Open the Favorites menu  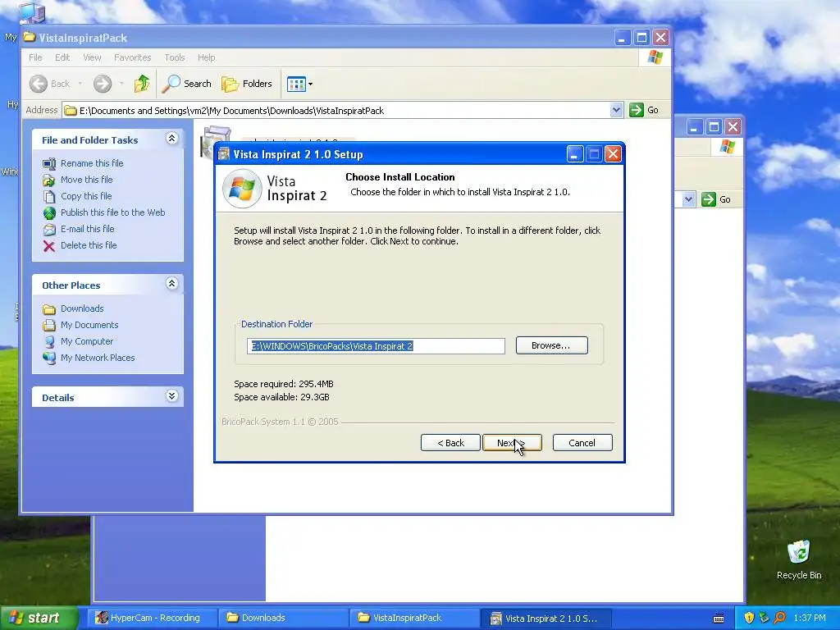132,57
